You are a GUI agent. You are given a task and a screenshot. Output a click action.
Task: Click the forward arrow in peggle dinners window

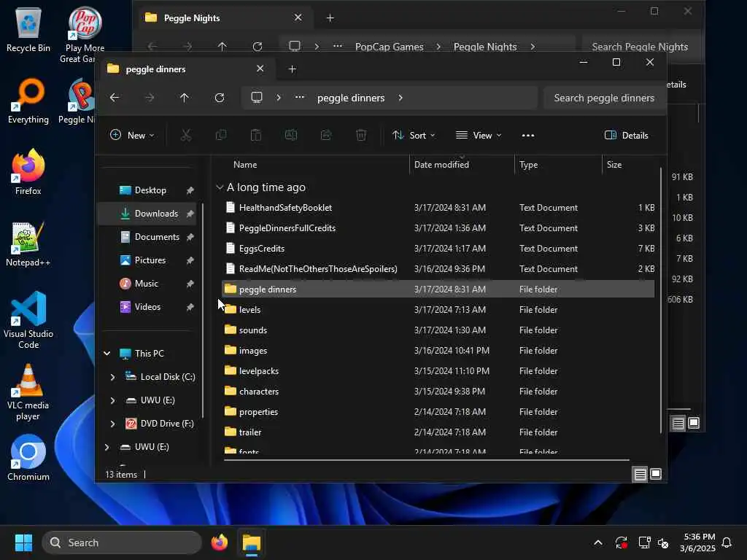(x=150, y=98)
